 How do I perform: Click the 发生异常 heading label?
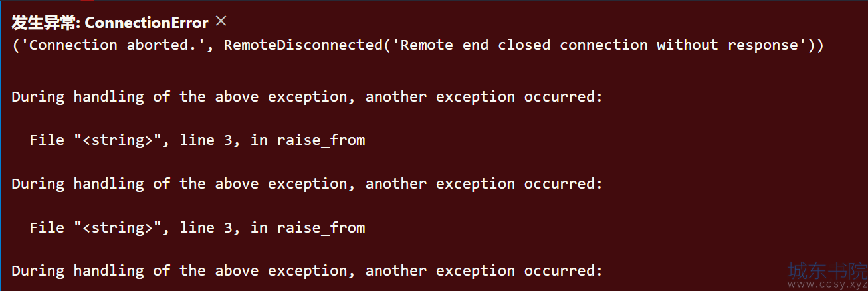tap(43, 23)
